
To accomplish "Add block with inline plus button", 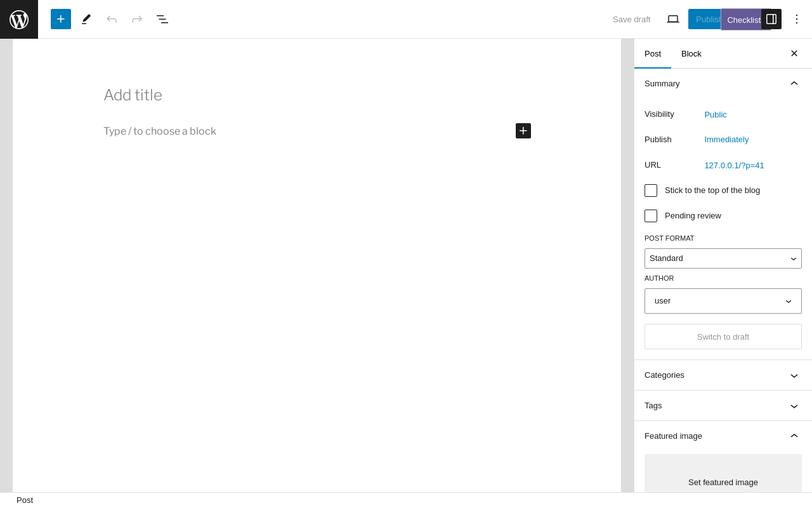I will pyautogui.click(x=523, y=131).
